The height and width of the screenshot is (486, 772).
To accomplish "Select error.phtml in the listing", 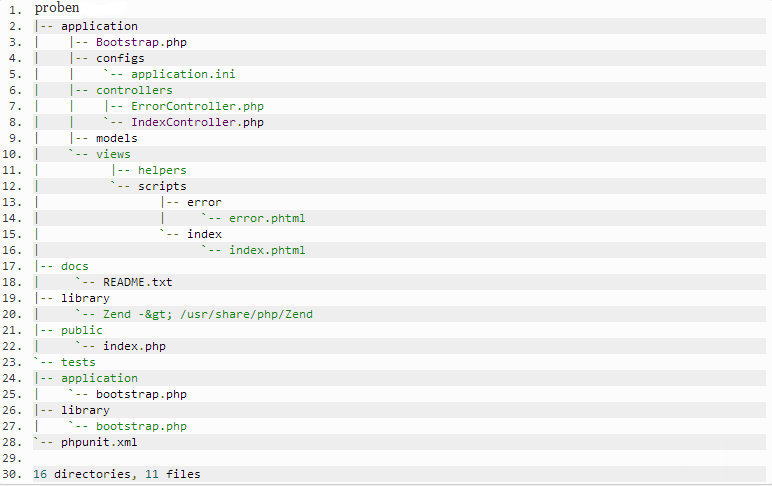I will pos(267,218).
